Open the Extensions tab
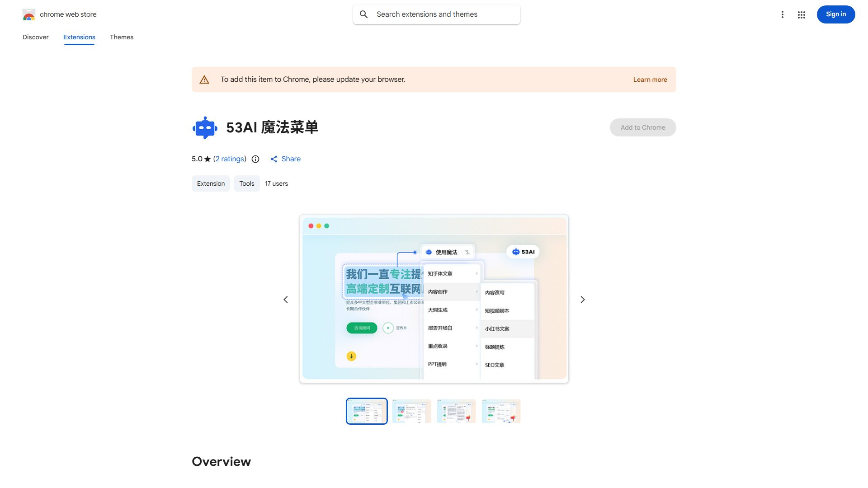The image size is (868, 488). (x=79, y=37)
